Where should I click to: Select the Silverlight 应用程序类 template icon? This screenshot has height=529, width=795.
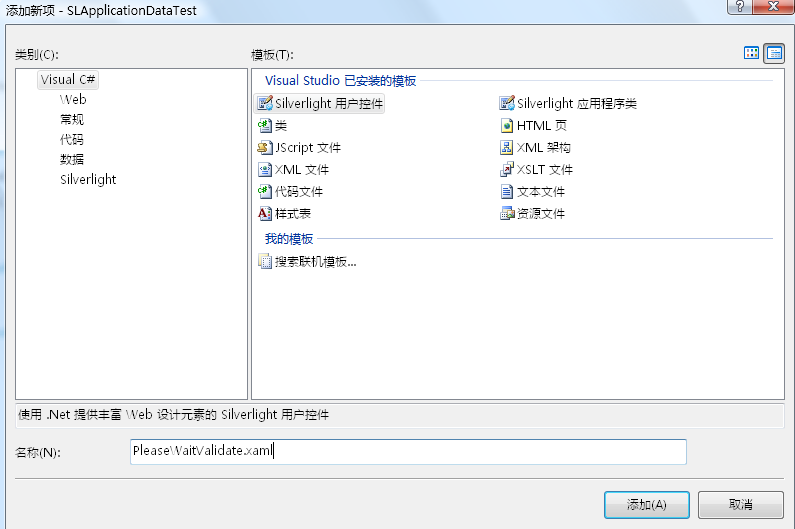coord(507,103)
